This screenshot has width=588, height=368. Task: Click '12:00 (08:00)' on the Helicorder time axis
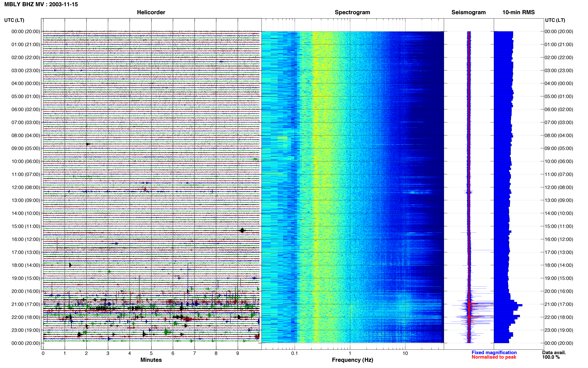click(x=26, y=187)
